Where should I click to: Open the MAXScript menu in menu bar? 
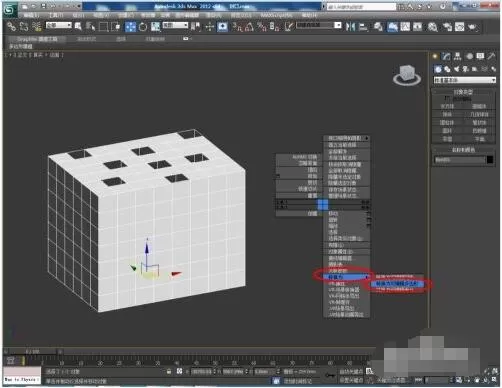(276, 15)
